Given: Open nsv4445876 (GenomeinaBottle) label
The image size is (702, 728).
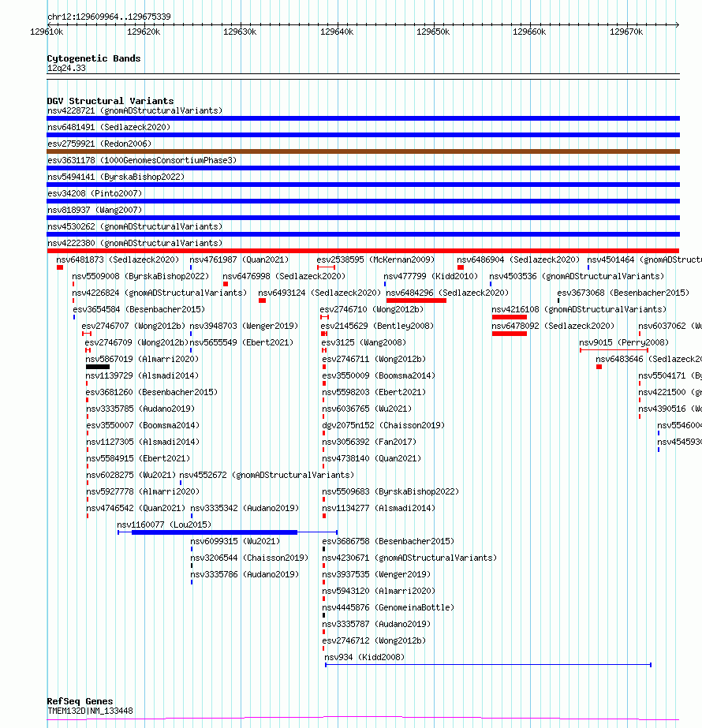Looking at the screenshot, I should pyautogui.click(x=388, y=608).
